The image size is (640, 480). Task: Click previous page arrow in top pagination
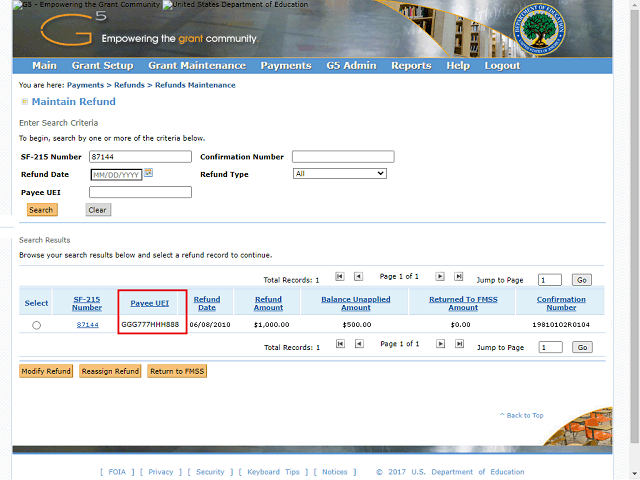pos(358,277)
